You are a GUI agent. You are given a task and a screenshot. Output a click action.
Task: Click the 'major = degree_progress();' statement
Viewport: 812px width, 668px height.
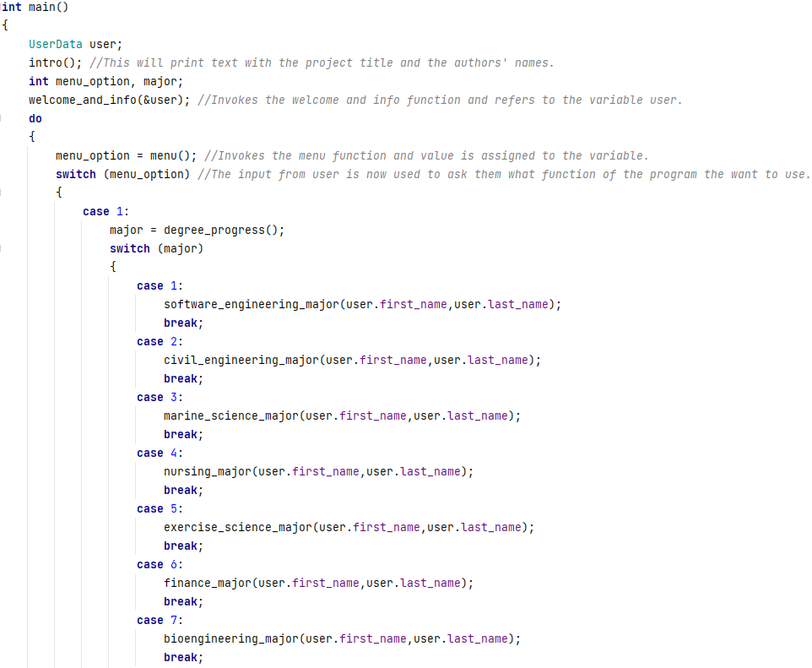[198, 230]
